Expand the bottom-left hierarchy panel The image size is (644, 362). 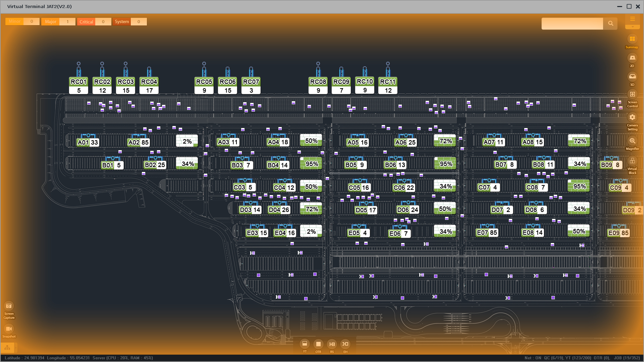(7, 348)
